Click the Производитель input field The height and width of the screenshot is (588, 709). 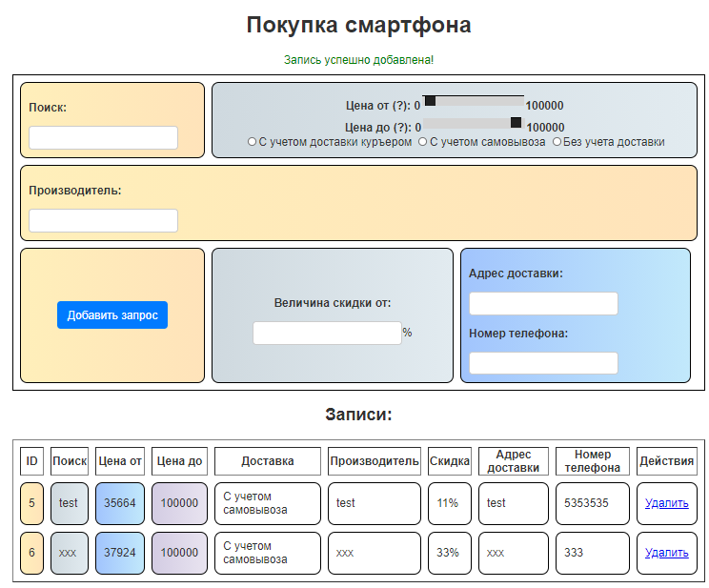coord(103,221)
